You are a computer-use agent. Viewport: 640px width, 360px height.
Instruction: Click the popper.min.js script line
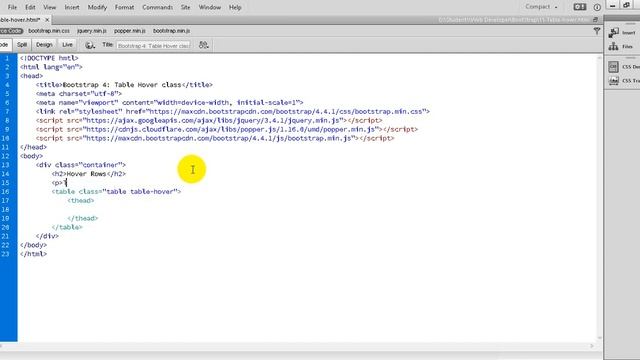tap(227, 129)
